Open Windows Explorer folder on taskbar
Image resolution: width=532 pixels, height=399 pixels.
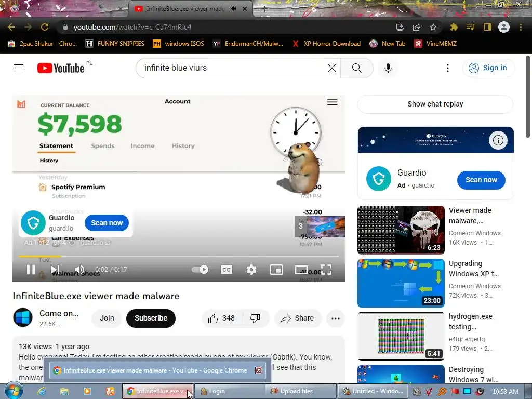(64, 391)
